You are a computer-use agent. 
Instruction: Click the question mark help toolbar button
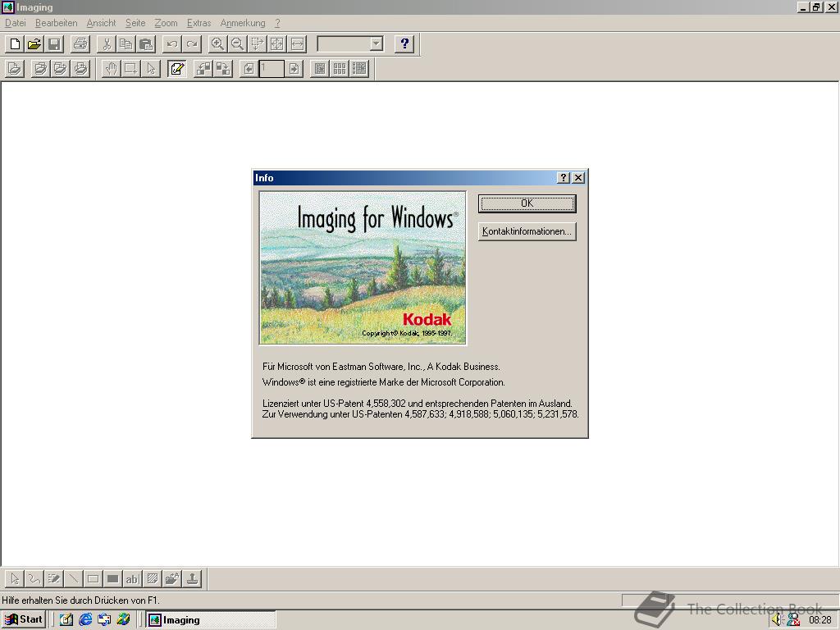(x=404, y=44)
